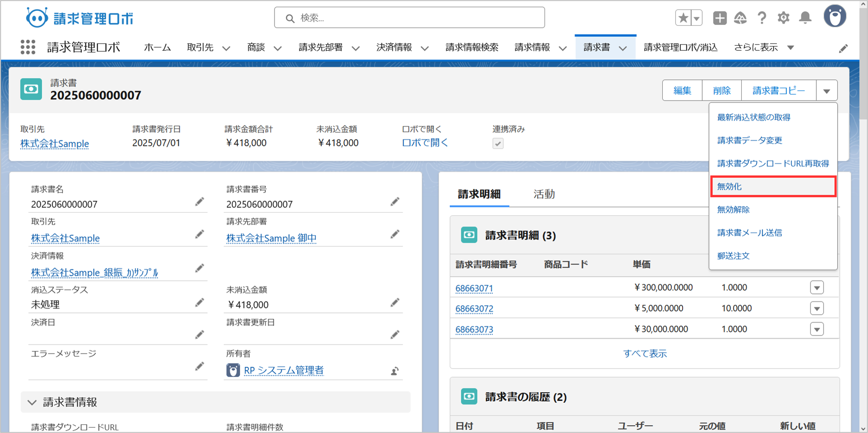Switch to the 活動 tab
Image resolution: width=868 pixels, height=433 pixels.
tap(544, 194)
